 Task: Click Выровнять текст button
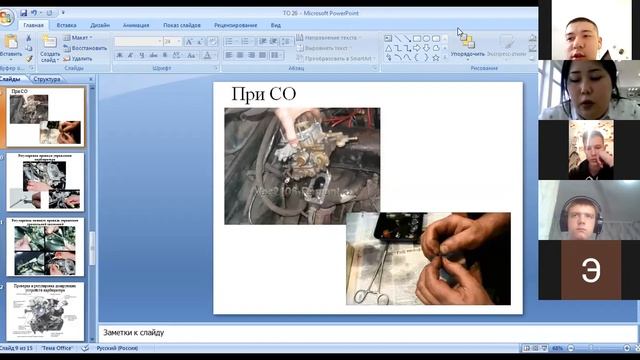pyautogui.click(x=324, y=48)
